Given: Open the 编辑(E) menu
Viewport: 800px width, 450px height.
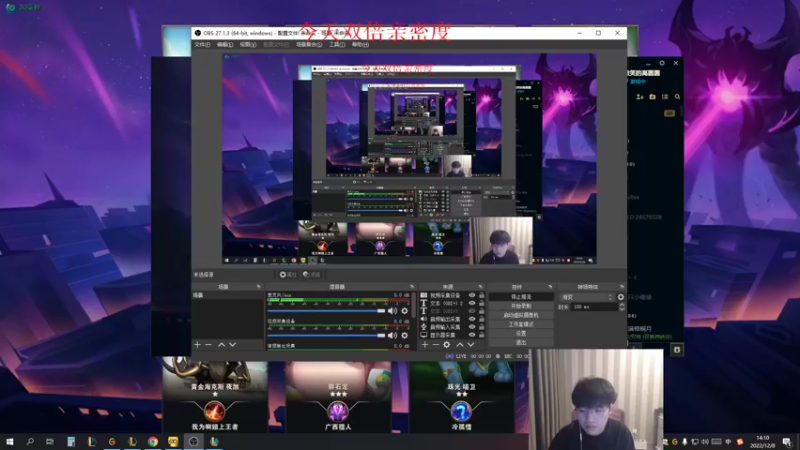Looking at the screenshot, I should (224, 44).
